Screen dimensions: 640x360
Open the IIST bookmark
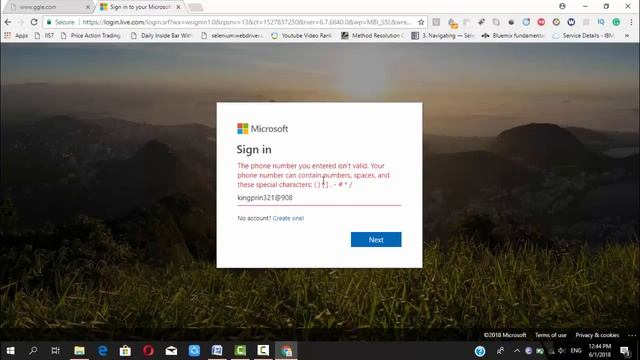[44, 36]
